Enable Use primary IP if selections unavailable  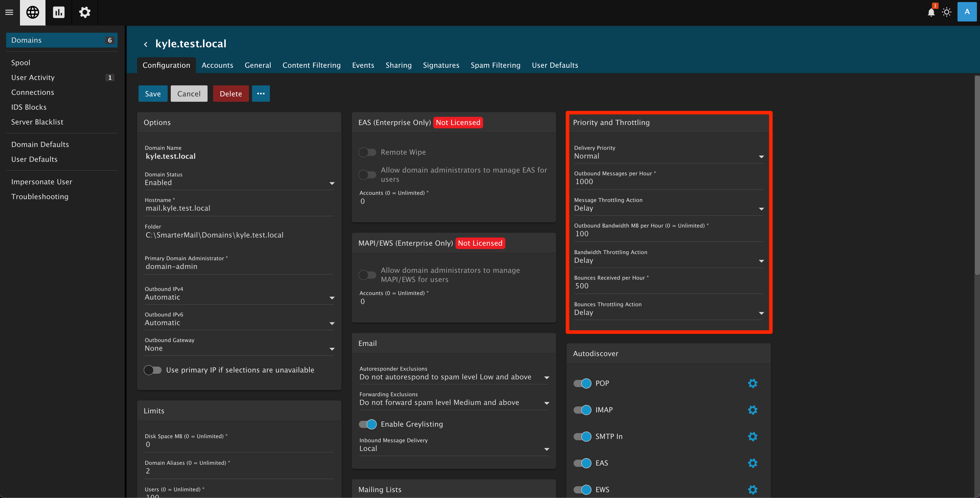153,370
